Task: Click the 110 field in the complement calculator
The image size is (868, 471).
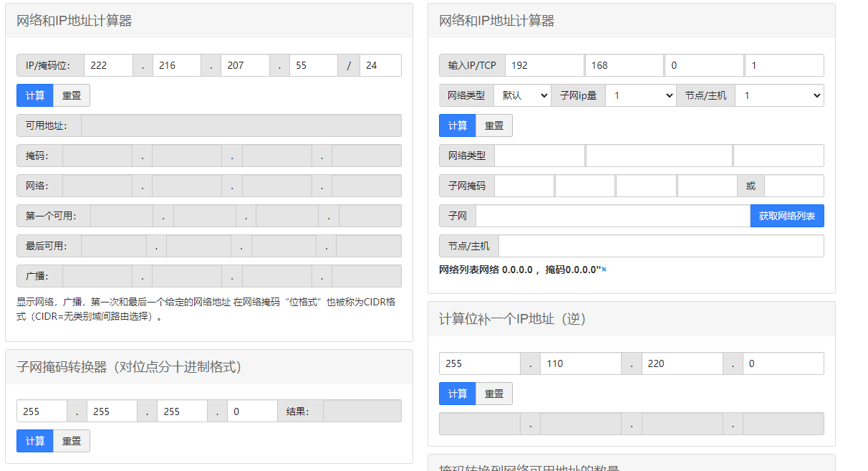Action: [580, 363]
